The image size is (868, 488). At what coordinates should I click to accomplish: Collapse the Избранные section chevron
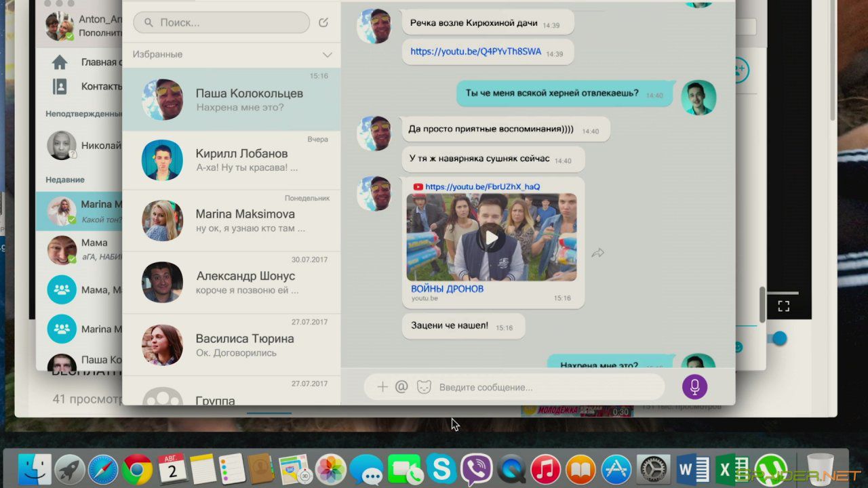point(328,54)
